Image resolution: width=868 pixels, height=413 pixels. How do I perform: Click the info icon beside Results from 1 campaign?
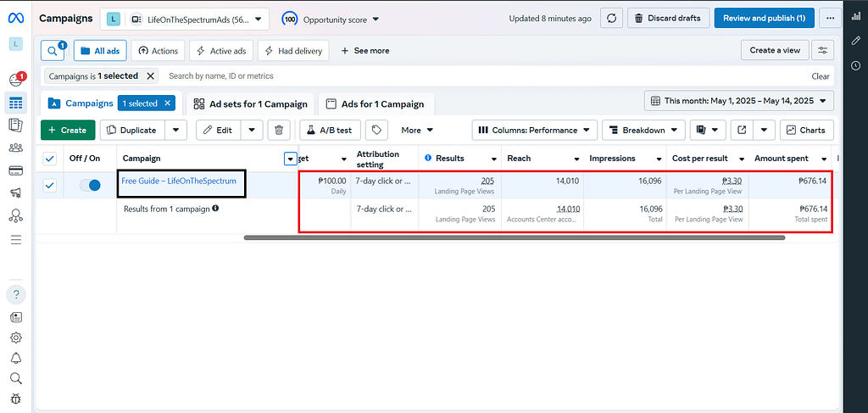[x=215, y=209]
